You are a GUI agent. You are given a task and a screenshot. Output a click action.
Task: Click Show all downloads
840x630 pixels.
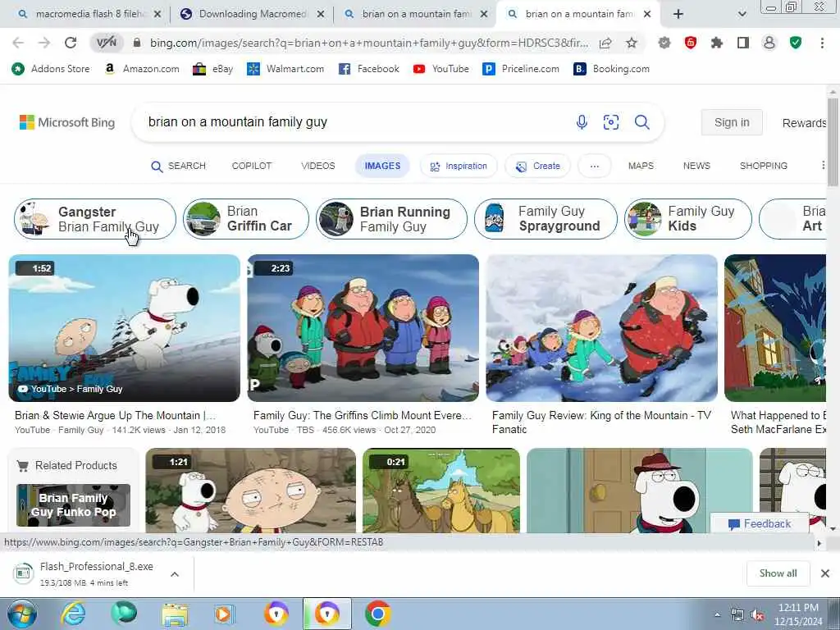(778, 573)
